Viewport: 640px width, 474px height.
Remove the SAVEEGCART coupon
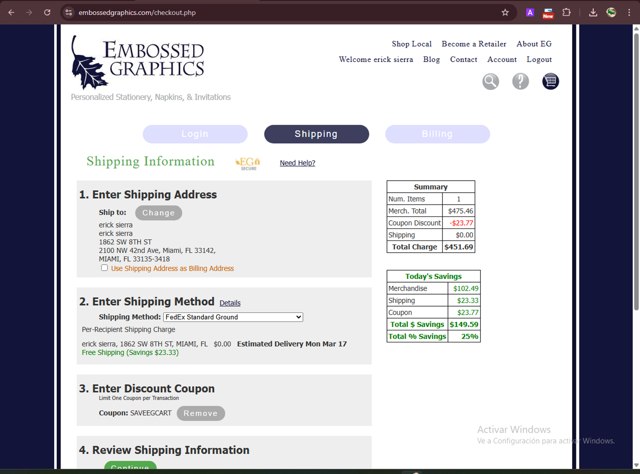200,413
